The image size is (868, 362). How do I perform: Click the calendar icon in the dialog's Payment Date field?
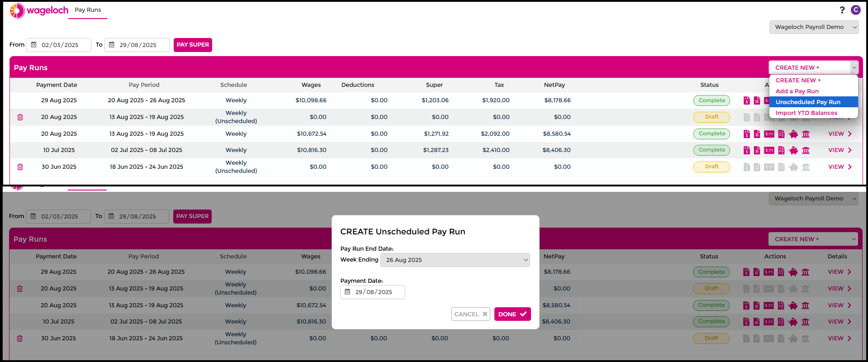point(347,292)
